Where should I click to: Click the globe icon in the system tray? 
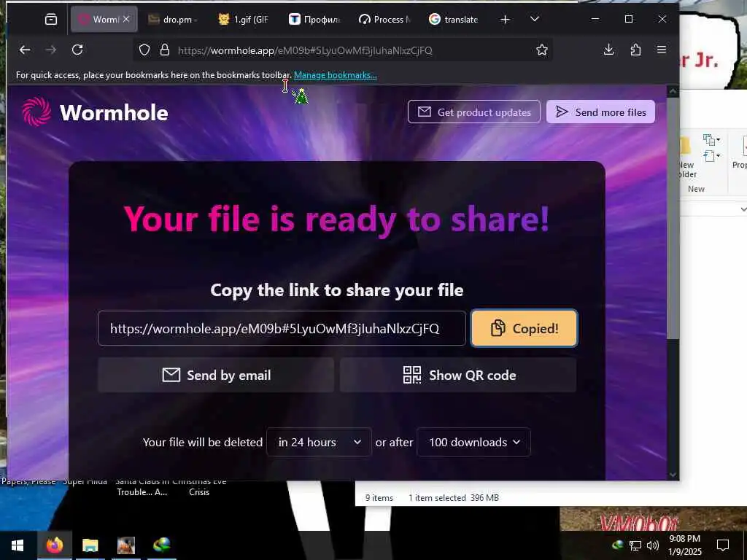tap(618, 545)
